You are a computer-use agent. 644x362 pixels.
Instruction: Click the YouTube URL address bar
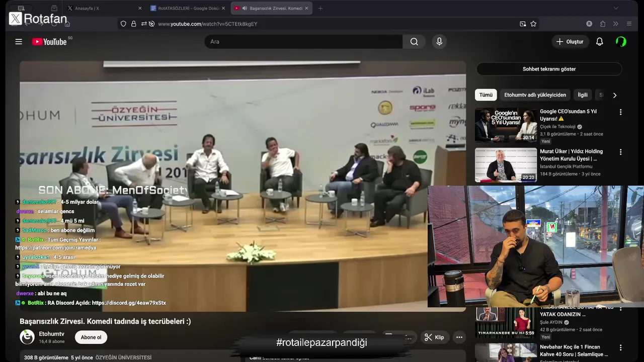click(x=327, y=24)
